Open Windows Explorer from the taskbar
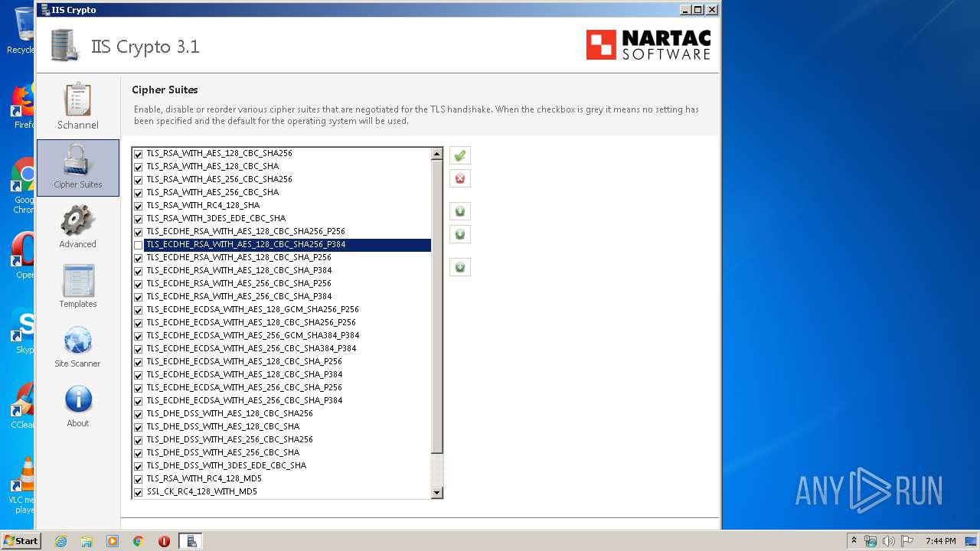 pos(87,541)
